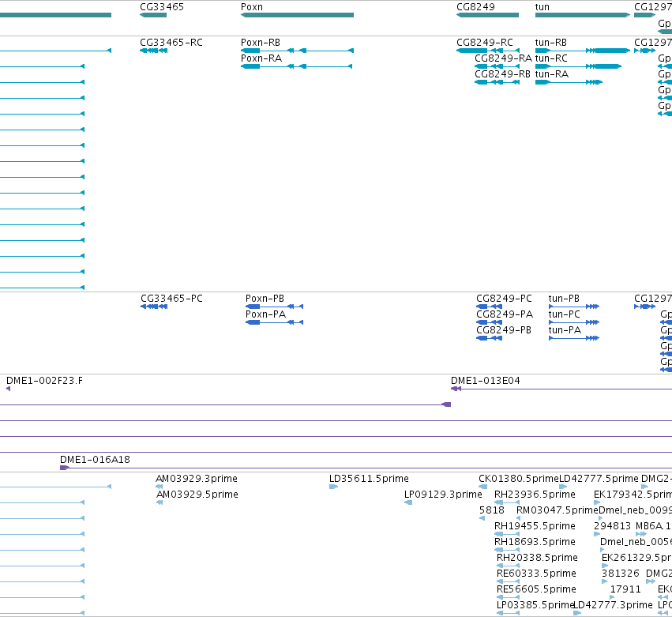Open the 294813 EST label

[x=613, y=526]
